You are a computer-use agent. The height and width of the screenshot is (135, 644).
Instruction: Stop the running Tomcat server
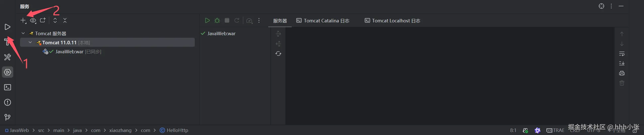click(x=227, y=20)
